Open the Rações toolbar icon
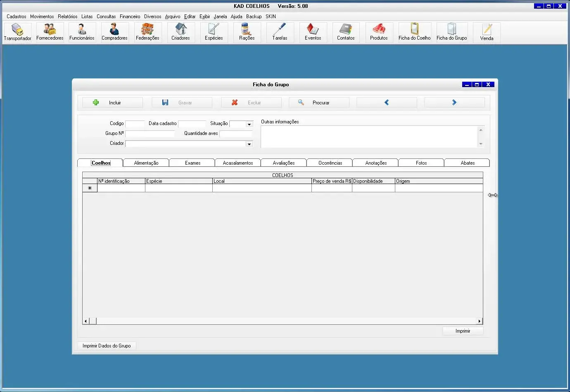Viewport: 570px width, 392px height. 247,32
